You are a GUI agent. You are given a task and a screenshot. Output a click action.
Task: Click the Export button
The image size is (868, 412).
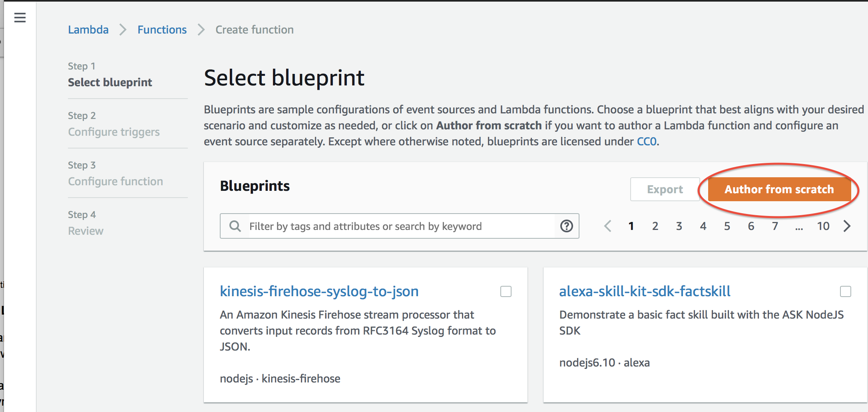click(665, 189)
